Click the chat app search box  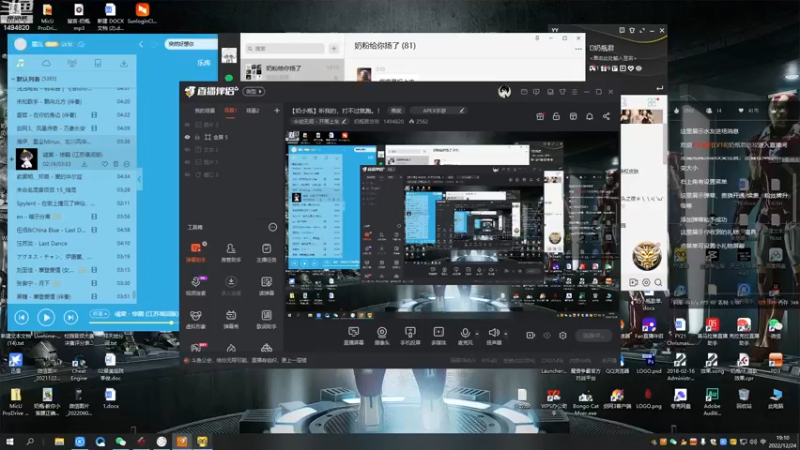pos(285,48)
